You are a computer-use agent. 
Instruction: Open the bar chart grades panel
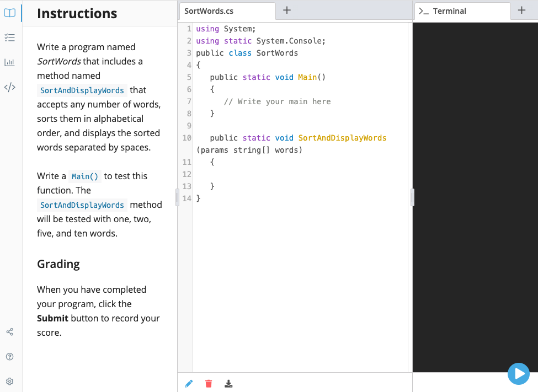(9, 62)
